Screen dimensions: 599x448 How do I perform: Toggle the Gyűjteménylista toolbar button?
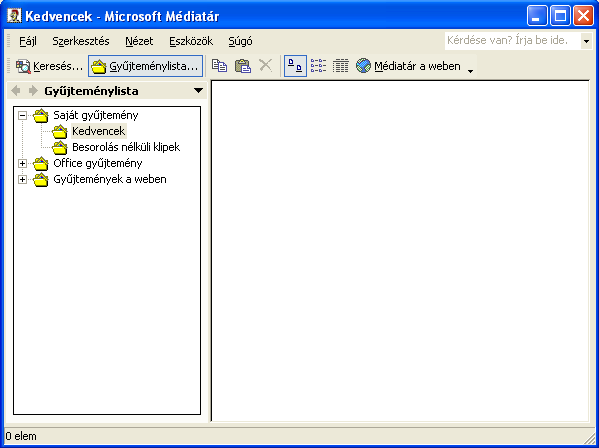[x=145, y=66]
